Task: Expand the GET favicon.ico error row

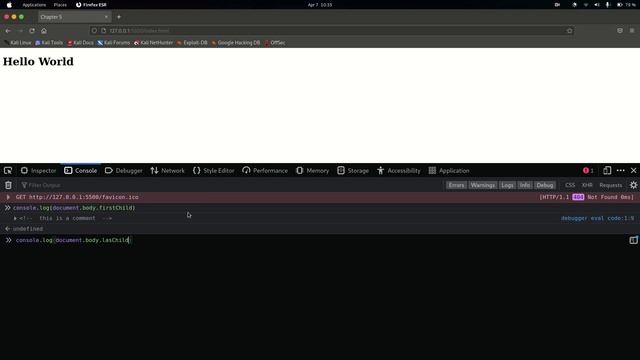Action: point(8,197)
